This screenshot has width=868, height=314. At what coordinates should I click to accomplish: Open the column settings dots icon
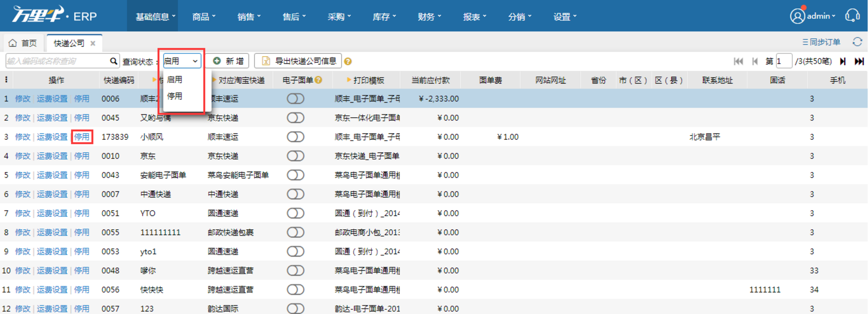(x=6, y=80)
